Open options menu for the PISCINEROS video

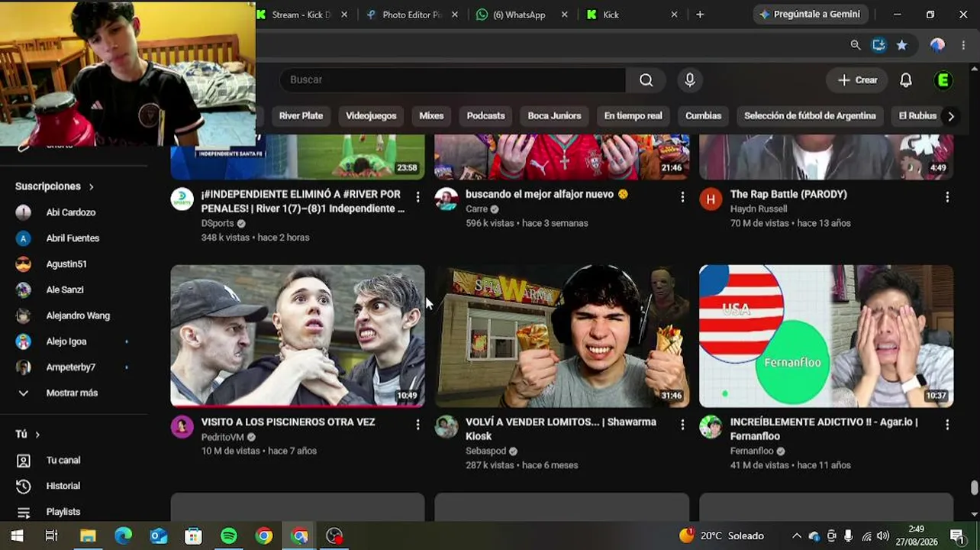(417, 425)
